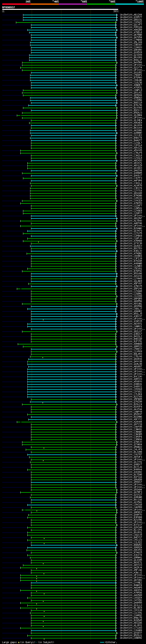Click the UniRef100_Q2BBW0 label
Image resolution: width=146 pixels, height=644 pixels.
click(131, 133)
